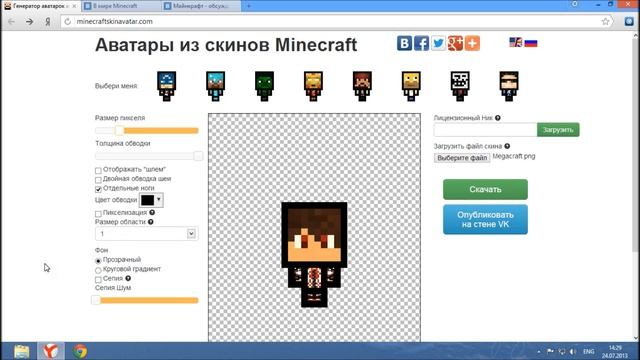Open volume control in system tray
The height and width of the screenshot is (360, 640).
click(573, 351)
